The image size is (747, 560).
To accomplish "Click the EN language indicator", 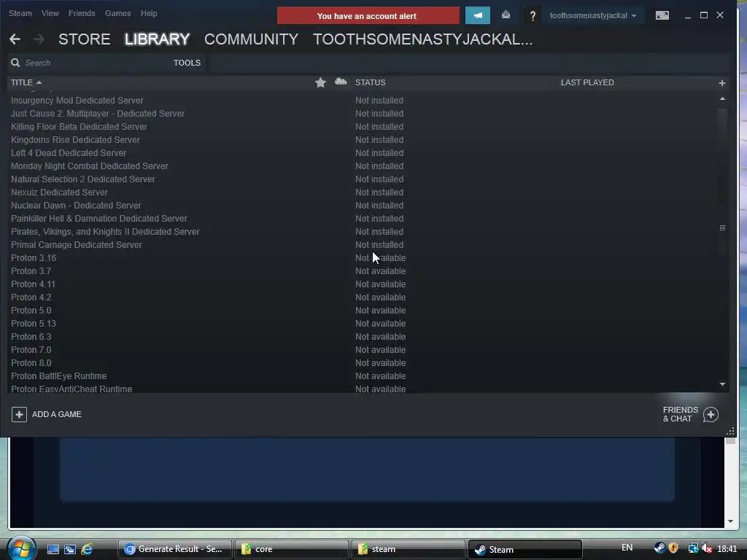I will point(627,548).
